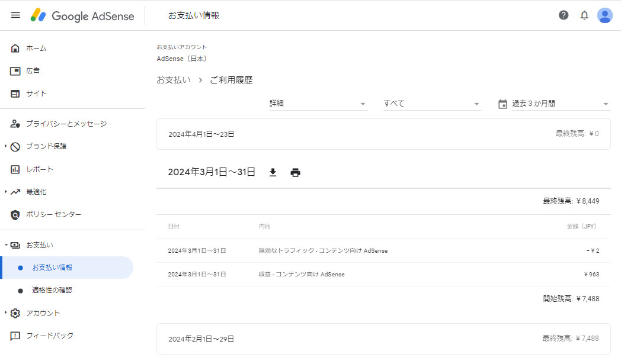This screenshot has width=621, height=364.
Task: Select 適格性の確認 under お支払い
Action: [x=52, y=290]
